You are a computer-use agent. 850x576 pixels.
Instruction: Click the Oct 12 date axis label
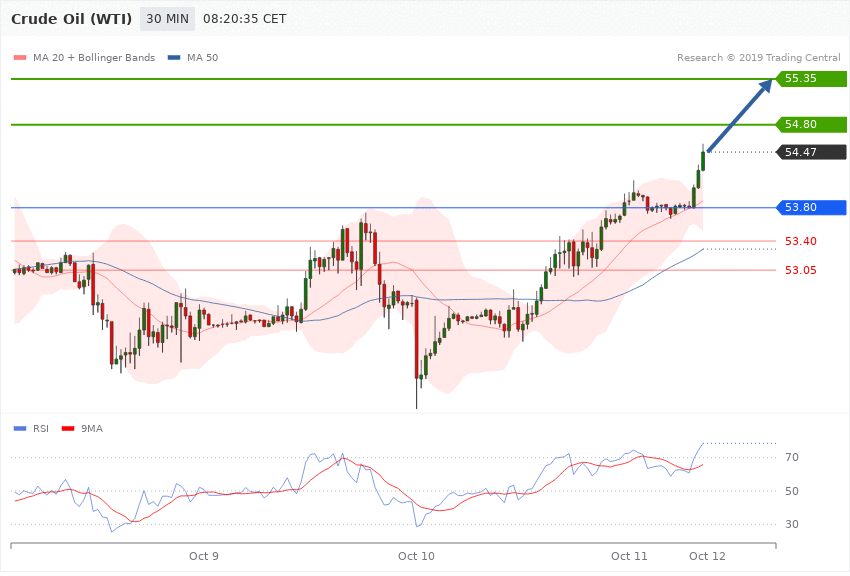(707, 556)
